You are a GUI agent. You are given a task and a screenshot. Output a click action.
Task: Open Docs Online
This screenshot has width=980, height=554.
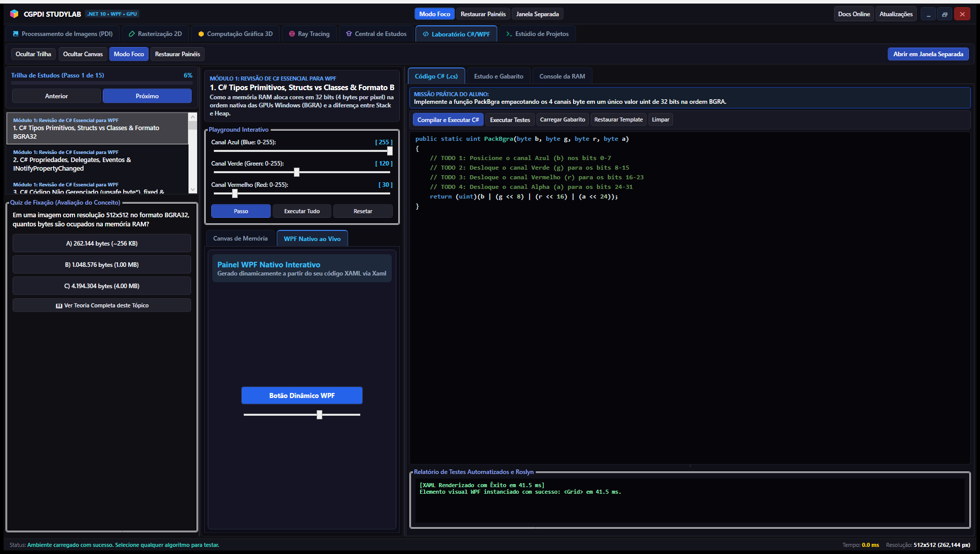click(x=854, y=14)
